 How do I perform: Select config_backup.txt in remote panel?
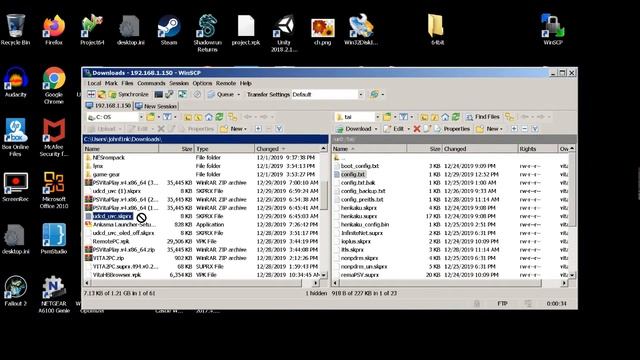tap(363, 191)
